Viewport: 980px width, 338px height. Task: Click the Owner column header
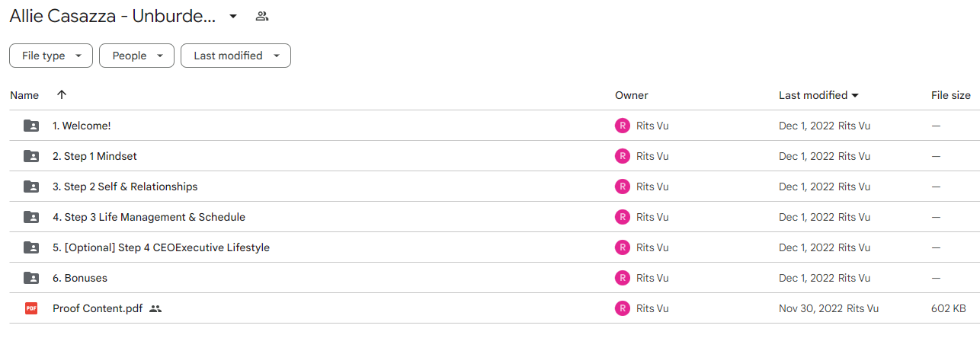pyautogui.click(x=632, y=95)
